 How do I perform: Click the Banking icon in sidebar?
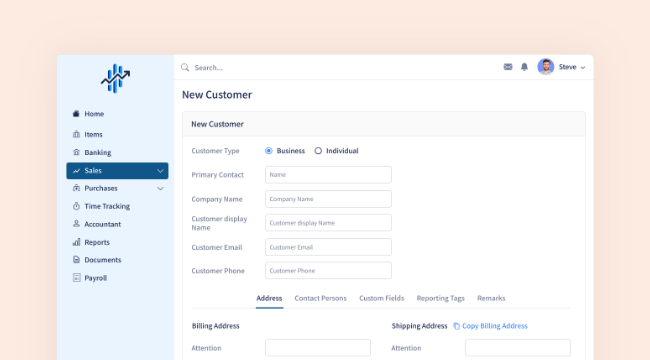76,152
